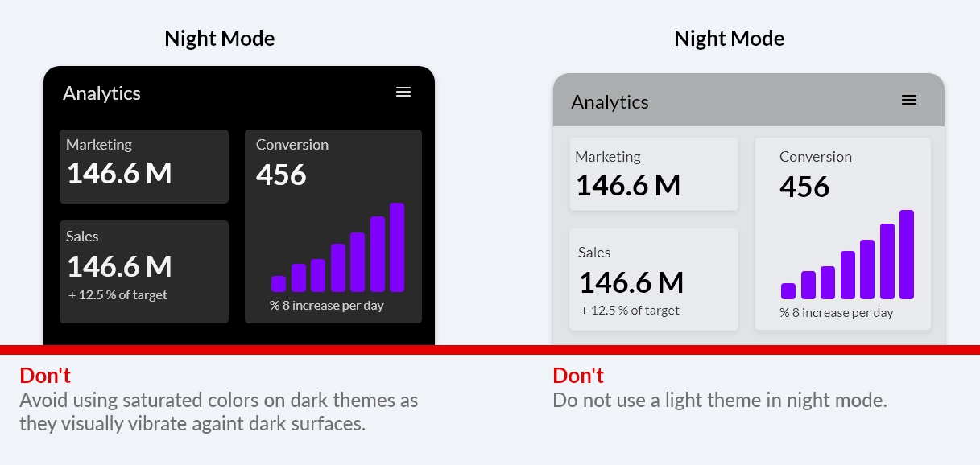980x465 pixels.
Task: Open the hamburger menu in light Analytics panel
Action: click(909, 100)
